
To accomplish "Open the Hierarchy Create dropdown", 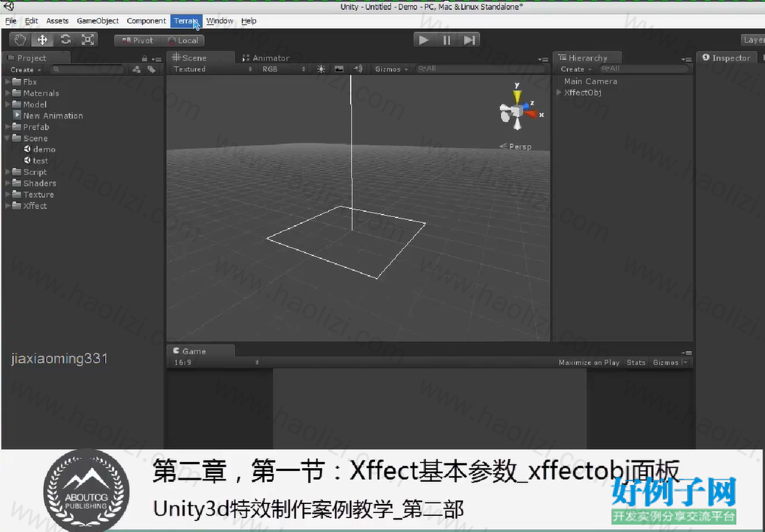I will pos(576,69).
